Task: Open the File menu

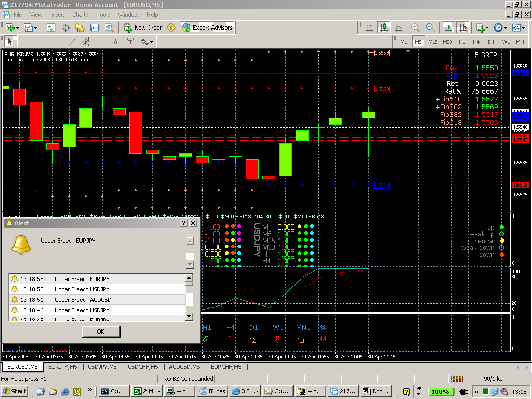Action: [18, 15]
